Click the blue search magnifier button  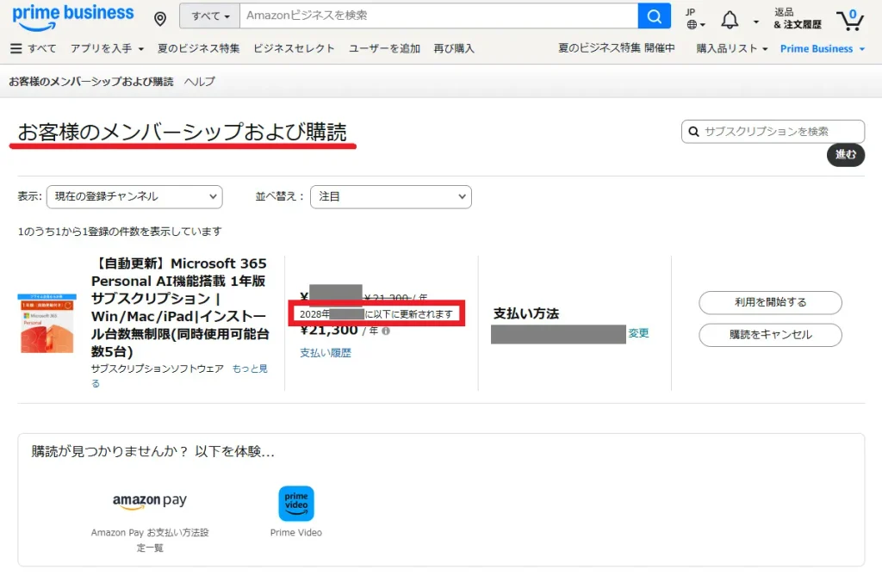point(655,15)
